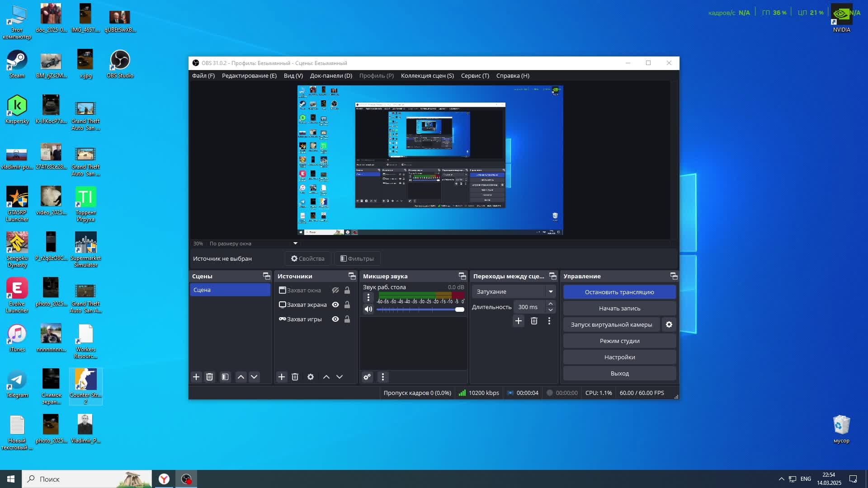
Task: Delete selected source with trash icon
Action: coord(295,377)
